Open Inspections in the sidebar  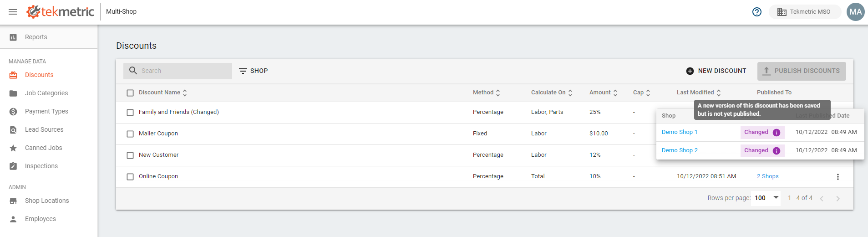click(x=41, y=166)
